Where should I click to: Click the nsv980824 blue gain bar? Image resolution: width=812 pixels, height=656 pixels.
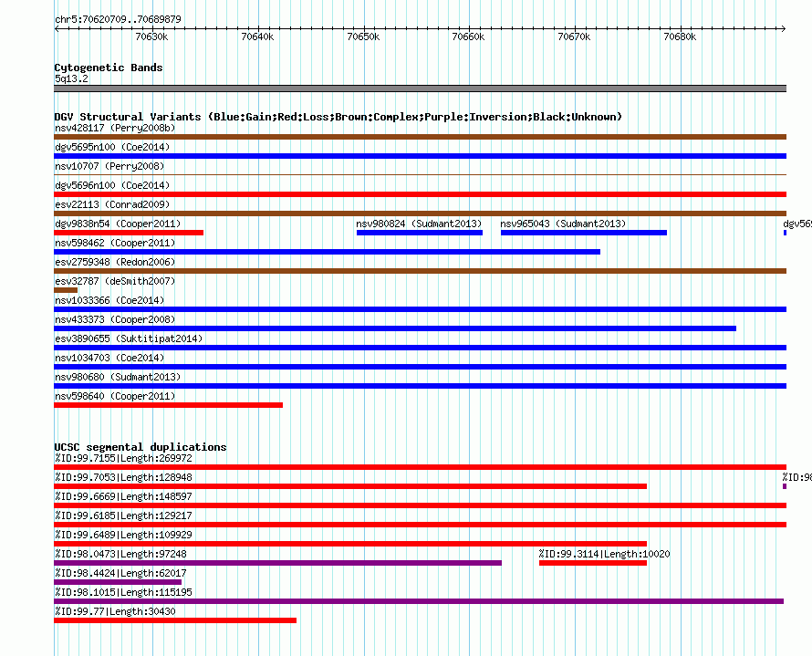coord(420,233)
